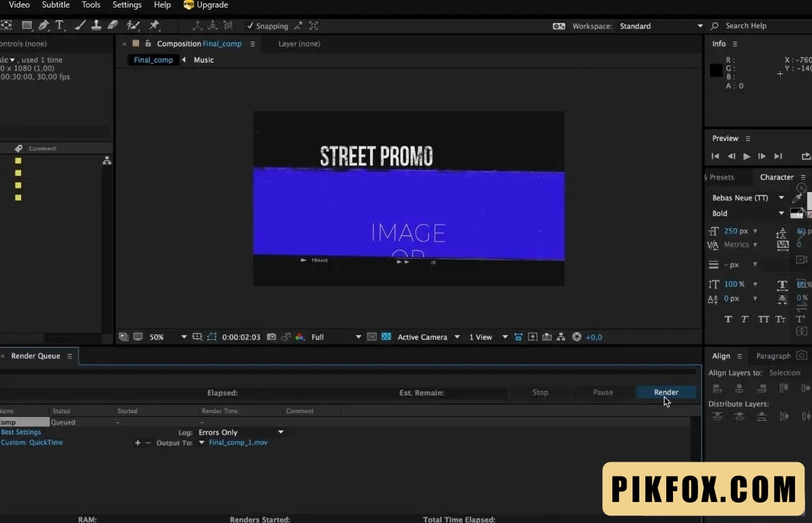Toggle the Snapping checkbox
This screenshot has height=523, width=812.
point(250,25)
